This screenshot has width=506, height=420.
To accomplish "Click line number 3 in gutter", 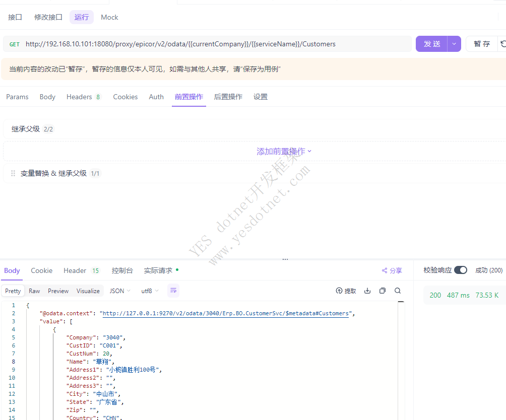I will (14, 321).
